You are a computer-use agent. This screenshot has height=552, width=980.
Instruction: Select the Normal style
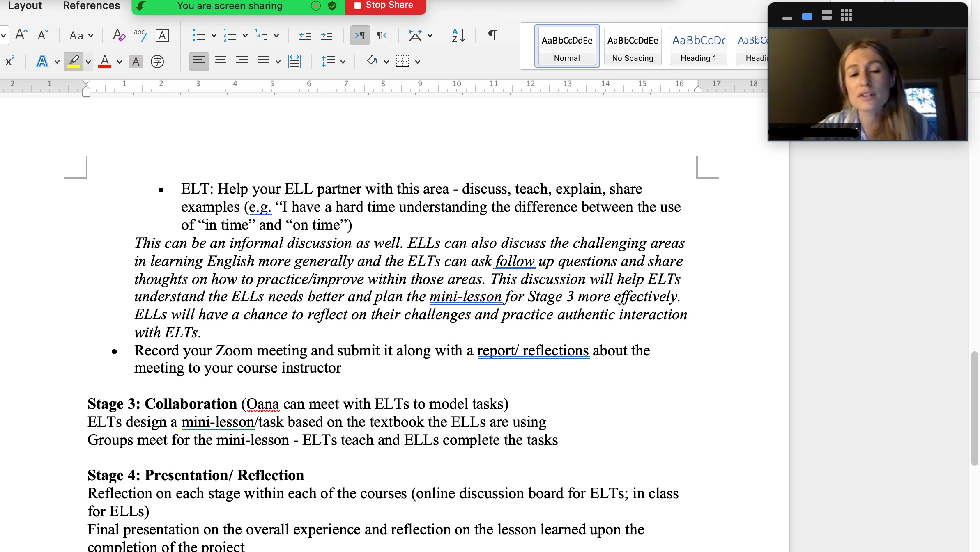567,46
